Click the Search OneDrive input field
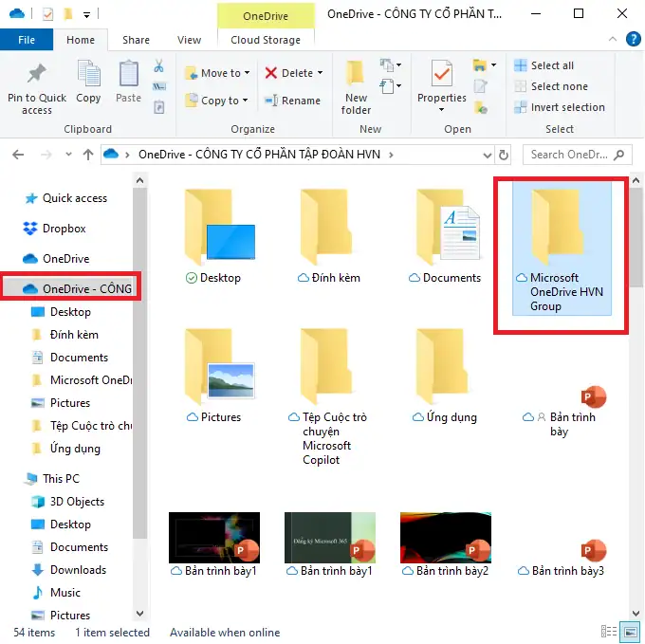The height and width of the screenshot is (644, 645). 567,155
